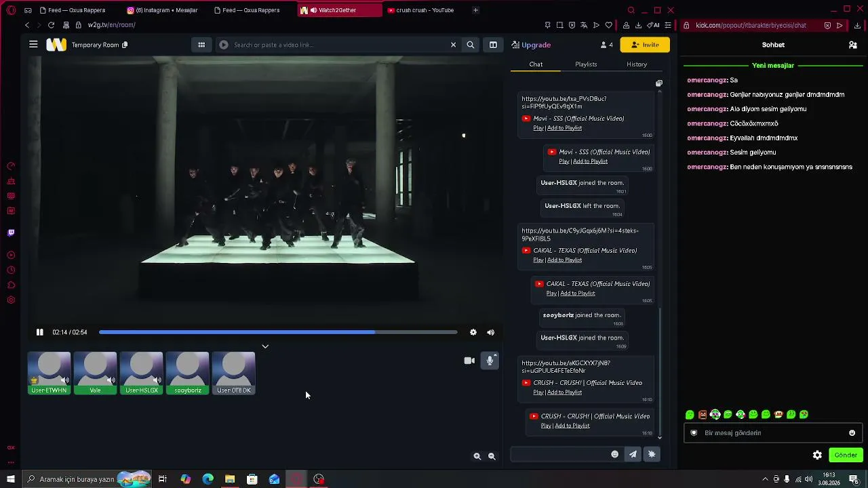The image size is (868, 488).
Task: Select the User-OTBOK avatar
Action: [x=234, y=373]
